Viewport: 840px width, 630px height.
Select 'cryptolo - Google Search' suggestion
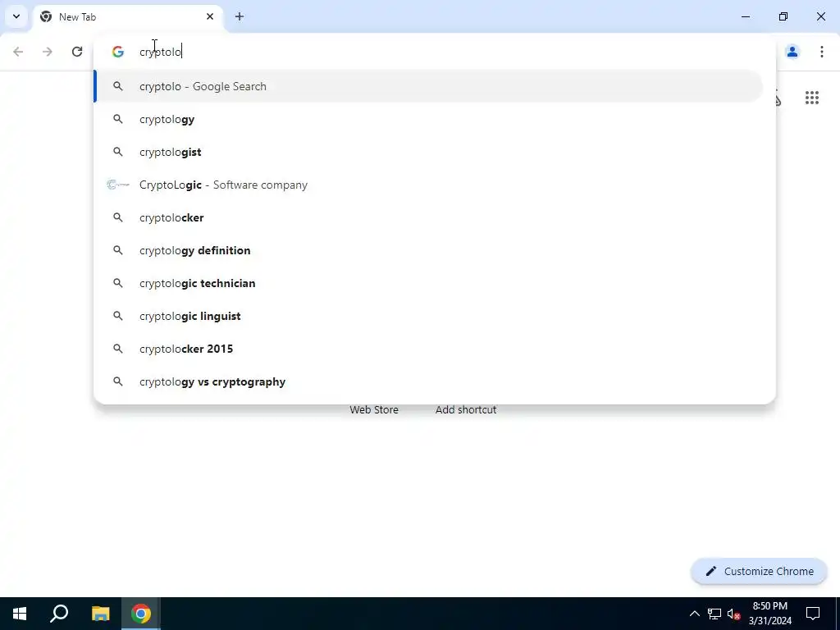(x=428, y=86)
